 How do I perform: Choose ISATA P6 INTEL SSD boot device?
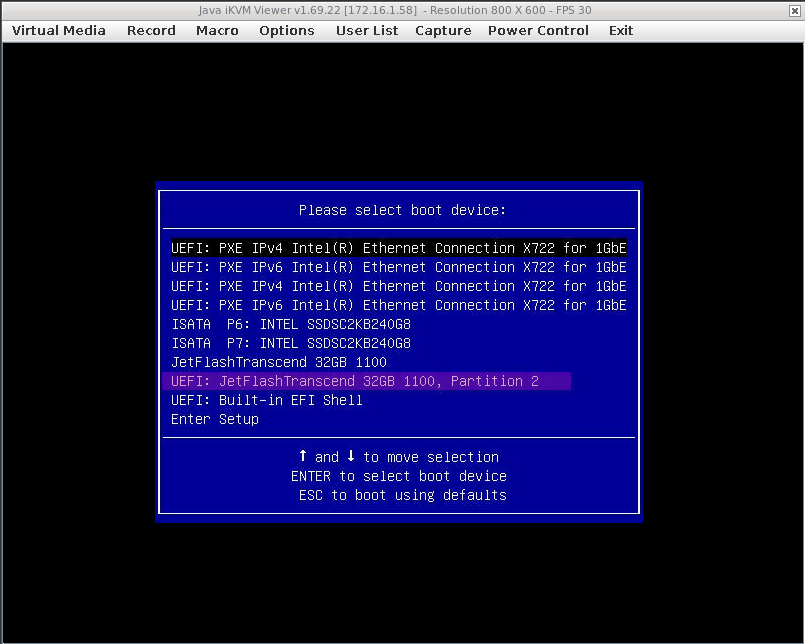coord(291,324)
